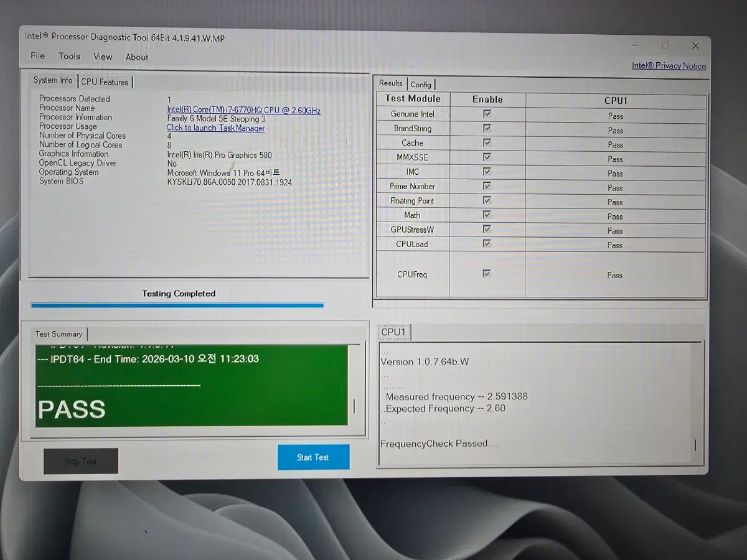Click the Expected Frequency 2.60 line
This screenshot has width=747, height=560.
coord(444,408)
